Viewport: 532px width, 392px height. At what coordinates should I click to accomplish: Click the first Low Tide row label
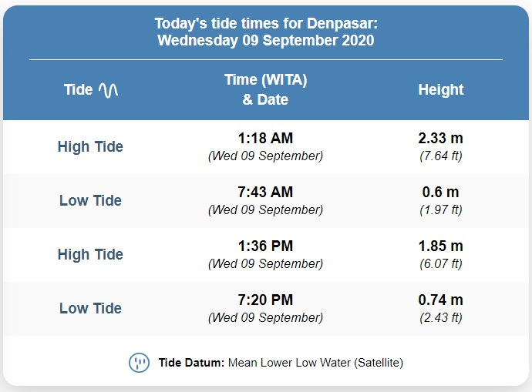[90, 200]
